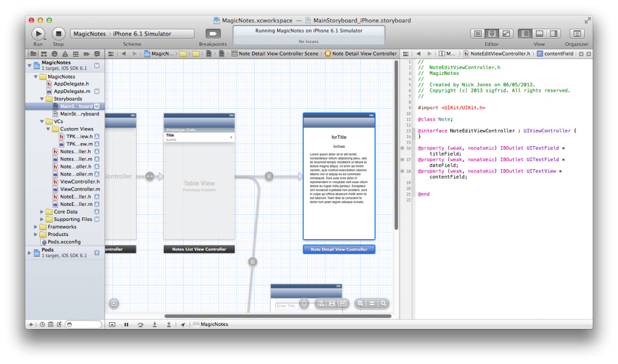Show the Breakpoint navigator tab
The height and width of the screenshot is (364, 618).
86,54
